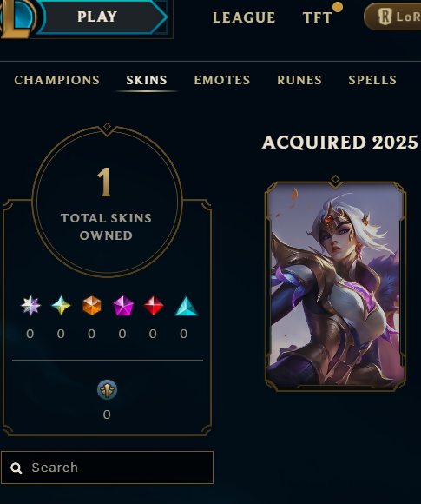Click the blue legacy skins emblem icon
The height and width of the screenshot is (504, 421).
(107, 389)
